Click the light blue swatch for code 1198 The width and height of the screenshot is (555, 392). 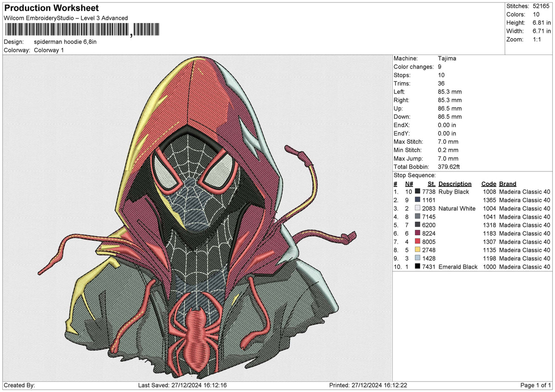coord(418,258)
